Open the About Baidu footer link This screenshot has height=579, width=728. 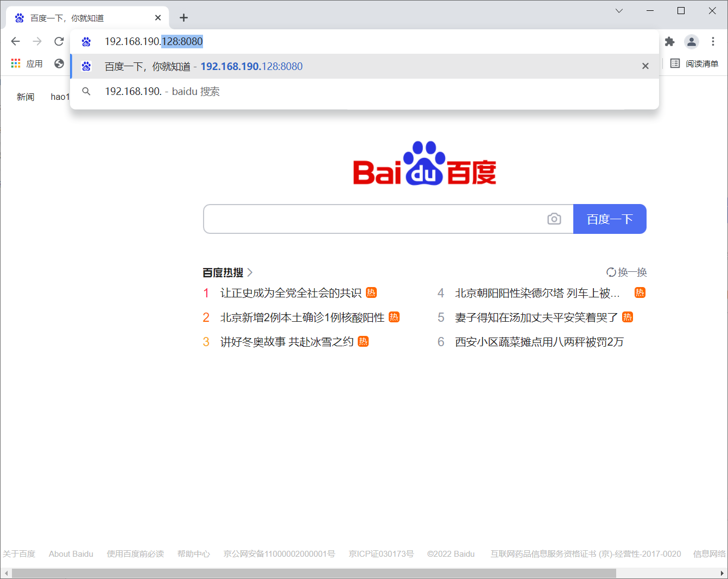[x=71, y=553]
